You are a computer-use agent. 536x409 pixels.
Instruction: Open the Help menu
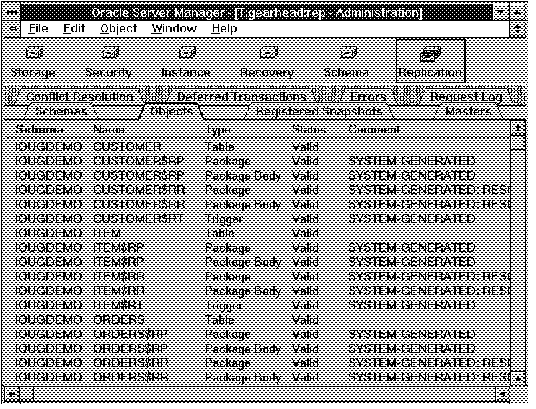tap(224, 28)
